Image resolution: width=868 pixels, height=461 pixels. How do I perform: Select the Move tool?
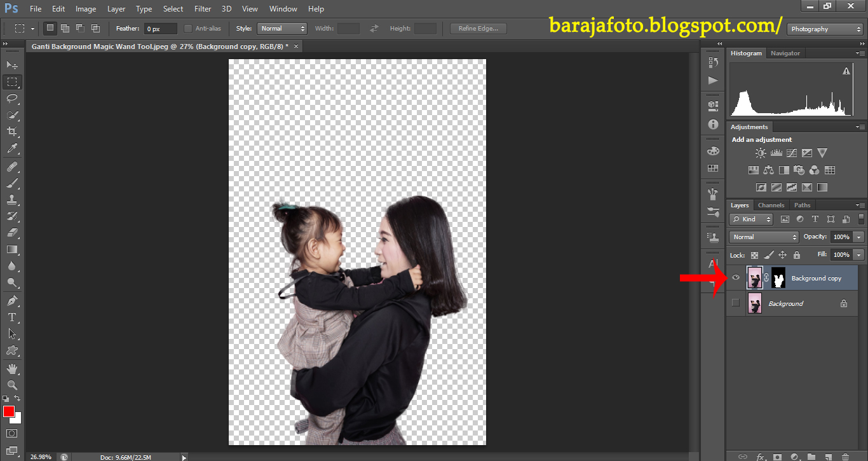[12, 65]
